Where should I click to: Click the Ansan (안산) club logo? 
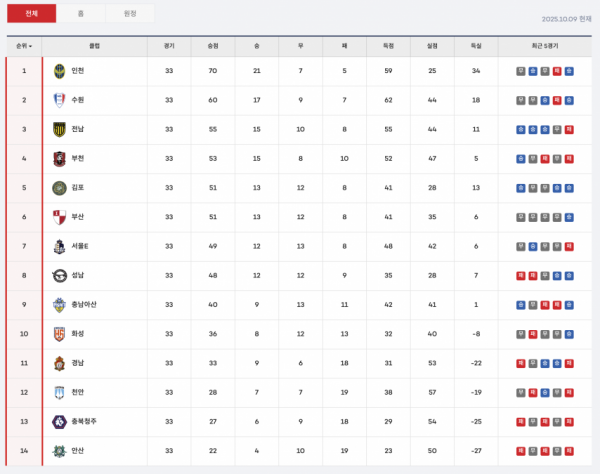pos(59,451)
